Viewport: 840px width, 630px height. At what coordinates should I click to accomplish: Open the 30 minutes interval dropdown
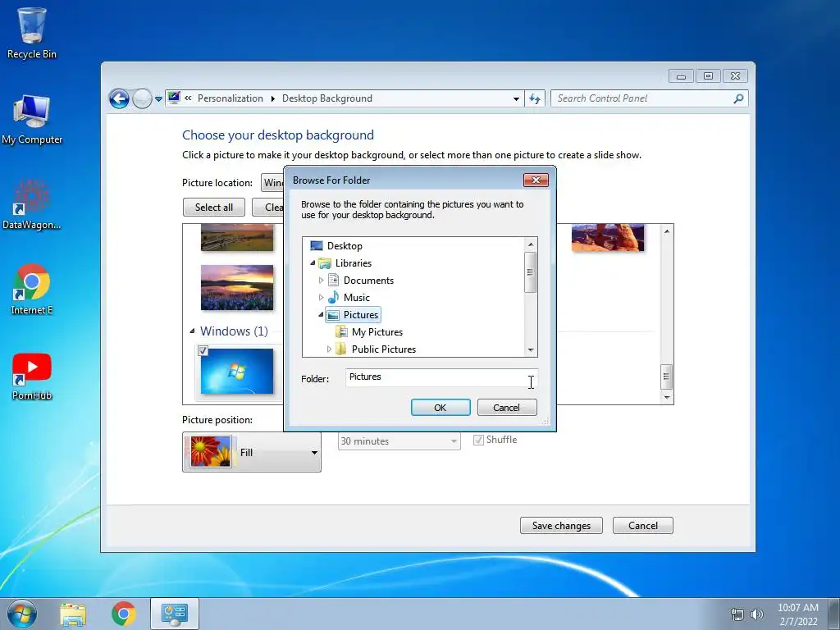(399, 441)
